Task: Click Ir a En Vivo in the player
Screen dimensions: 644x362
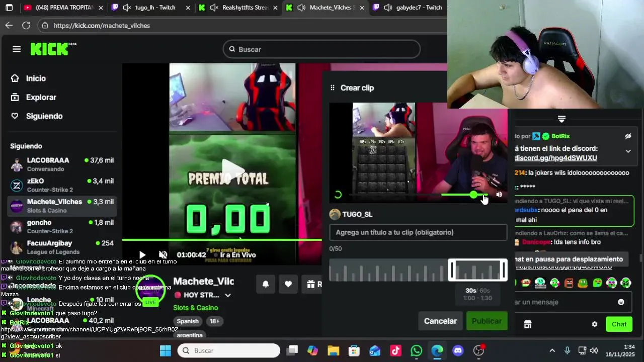Action: (x=238, y=255)
